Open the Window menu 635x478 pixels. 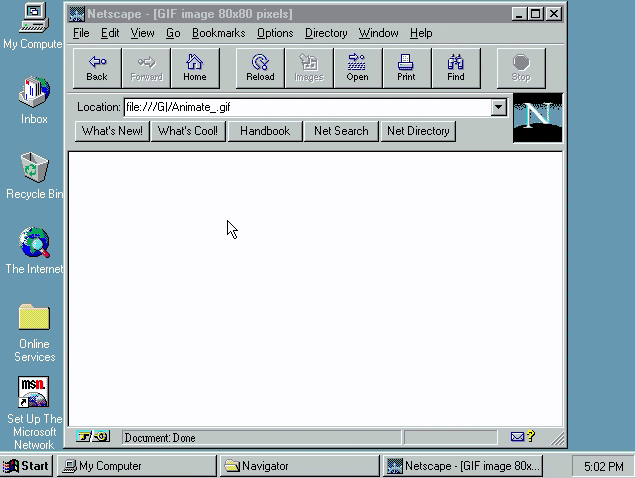coord(378,33)
